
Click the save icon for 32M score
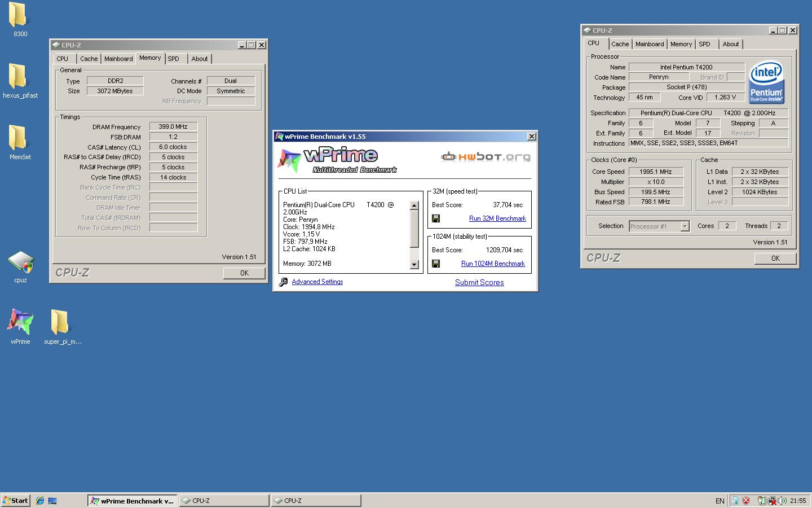pos(436,218)
